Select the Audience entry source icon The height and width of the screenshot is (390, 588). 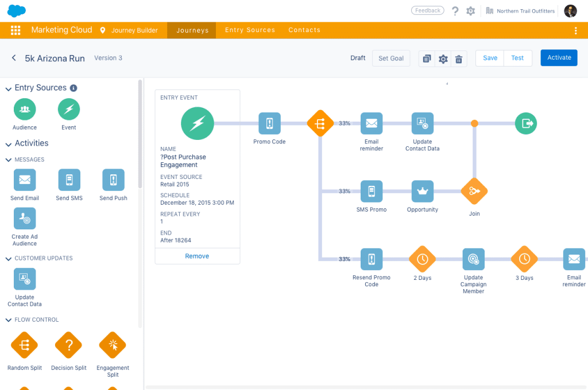25,110
